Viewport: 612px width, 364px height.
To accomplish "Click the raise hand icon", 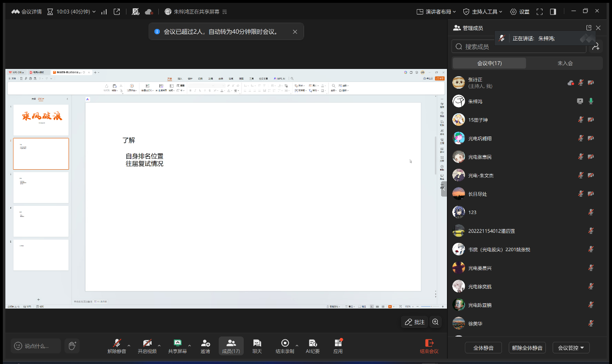I will click(x=72, y=345).
